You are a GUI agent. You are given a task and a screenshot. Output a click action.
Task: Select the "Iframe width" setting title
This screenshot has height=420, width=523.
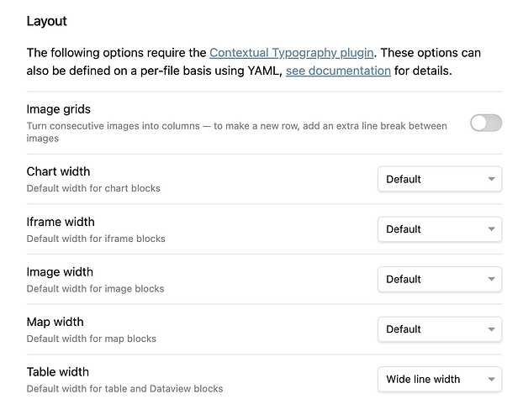point(61,222)
